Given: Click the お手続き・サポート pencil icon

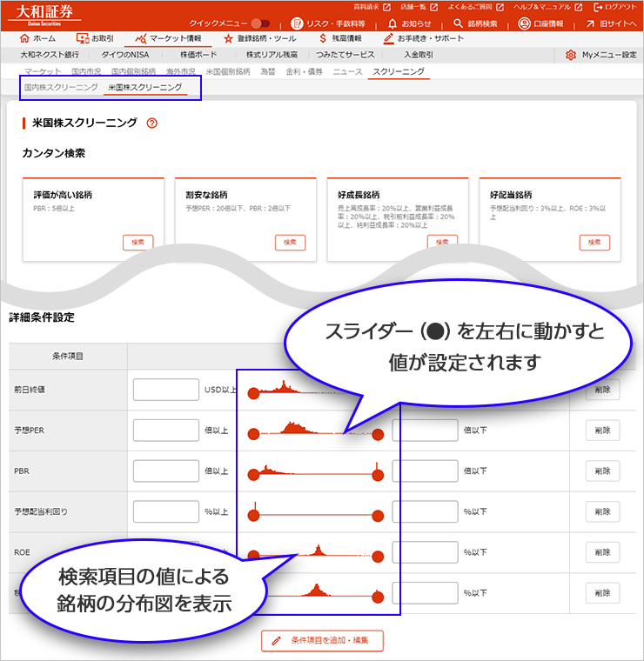Looking at the screenshot, I should pyautogui.click(x=388, y=39).
